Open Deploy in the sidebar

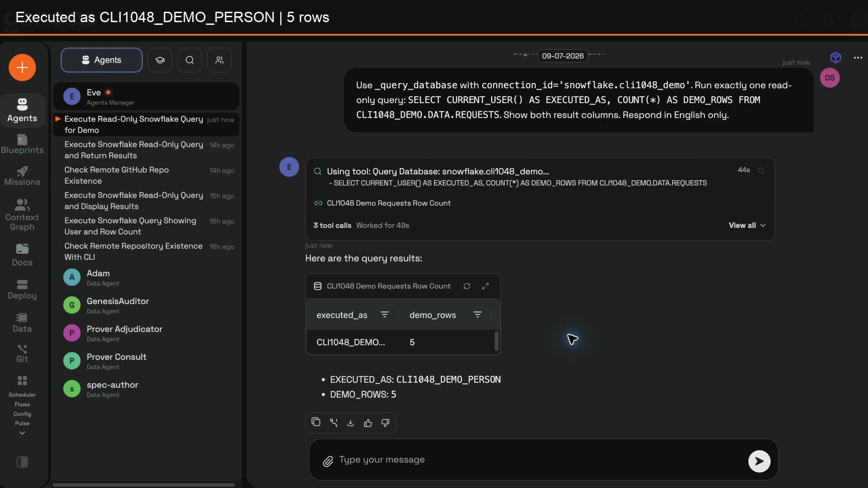[22, 290]
